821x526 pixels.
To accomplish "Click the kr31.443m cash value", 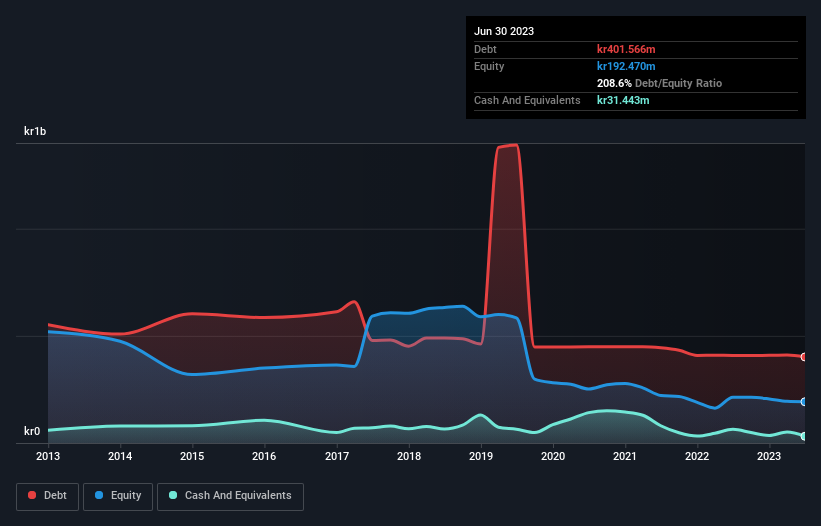I will [623, 100].
